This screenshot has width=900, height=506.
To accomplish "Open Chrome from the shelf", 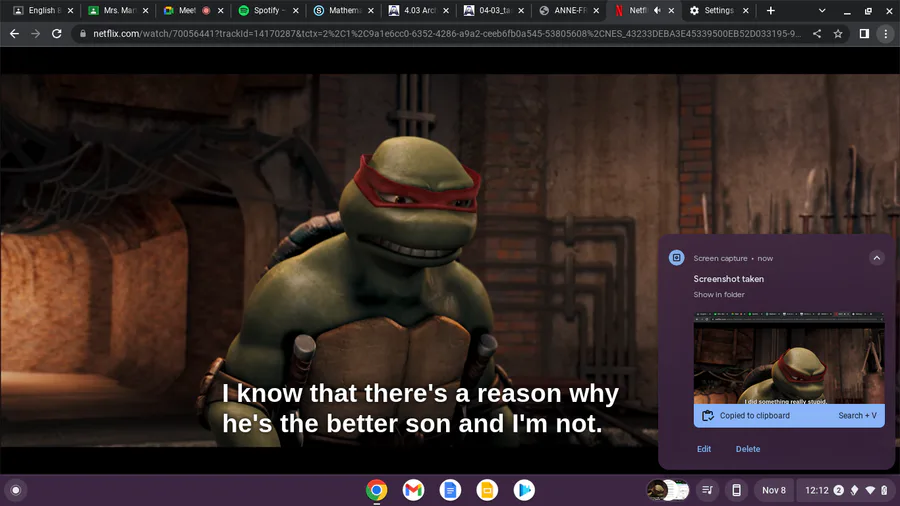I will click(x=377, y=490).
